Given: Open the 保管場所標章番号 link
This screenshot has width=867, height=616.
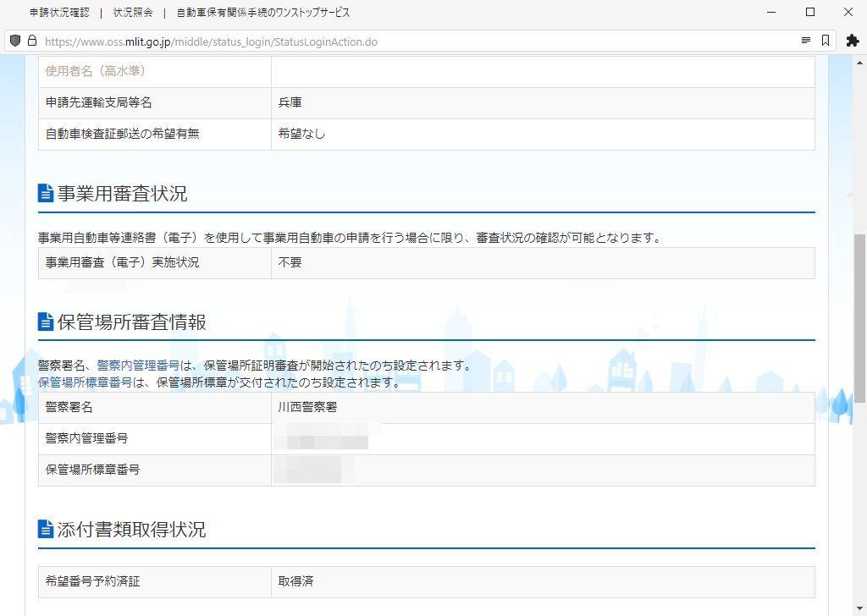Looking at the screenshot, I should point(86,382).
